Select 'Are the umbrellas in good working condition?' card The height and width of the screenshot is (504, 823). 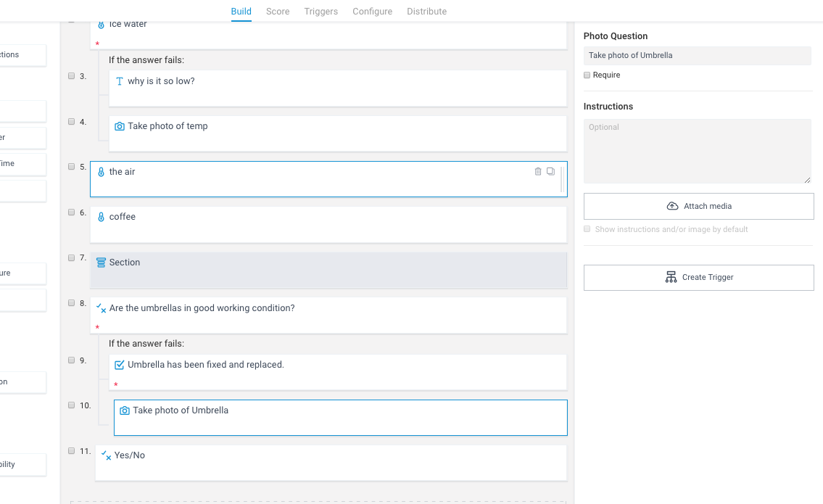point(328,315)
